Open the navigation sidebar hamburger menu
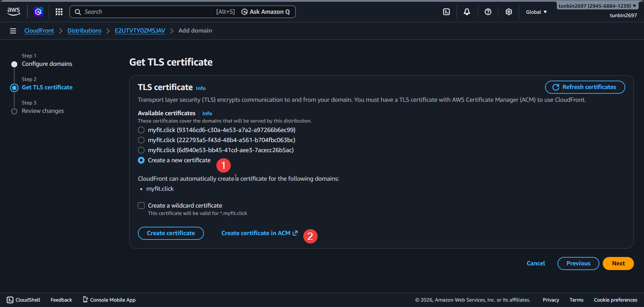 click(13, 31)
